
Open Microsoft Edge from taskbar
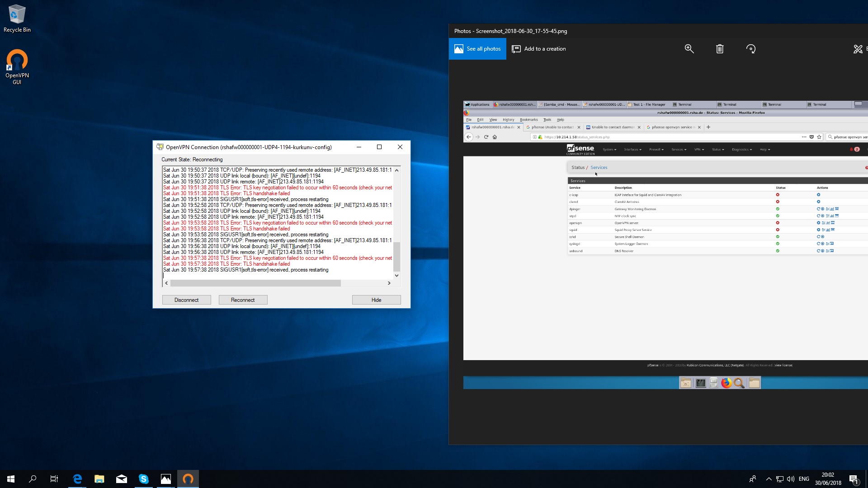click(77, 479)
